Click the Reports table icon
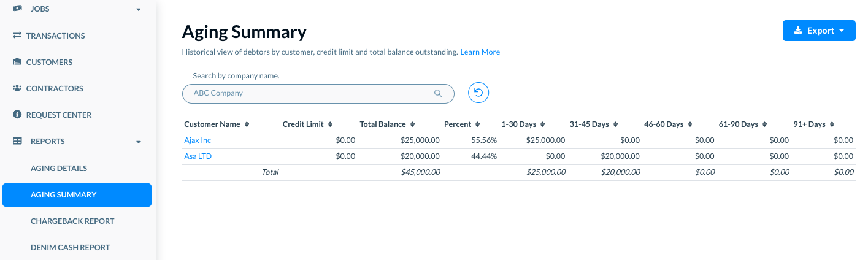868x260 pixels. point(17,141)
